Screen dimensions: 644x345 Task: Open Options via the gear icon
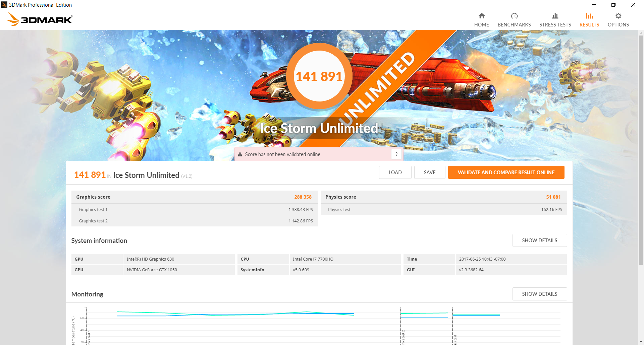click(x=618, y=16)
